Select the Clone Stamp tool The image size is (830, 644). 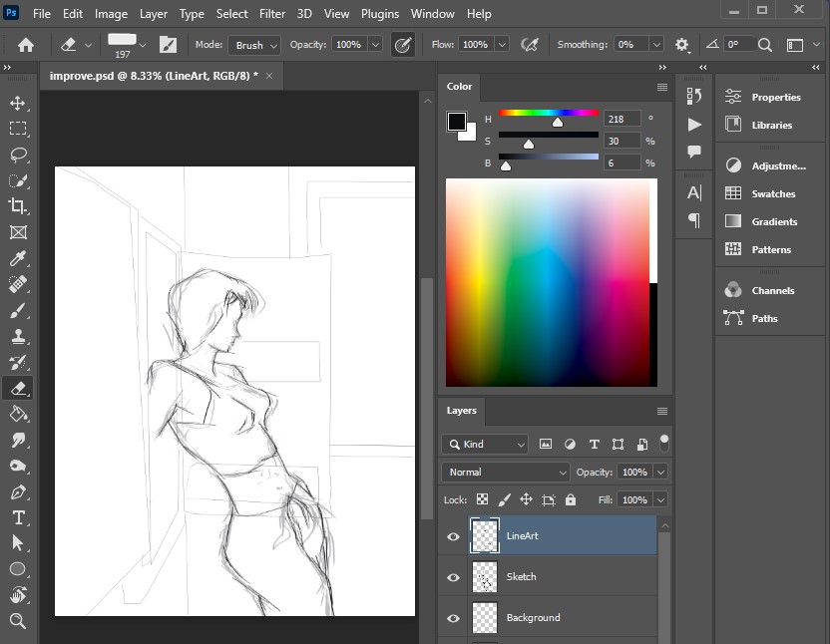[18, 336]
